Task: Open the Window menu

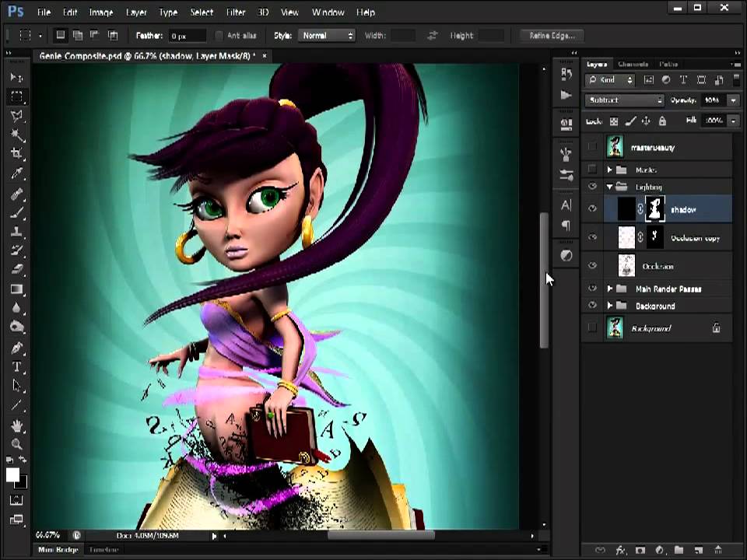Action: pos(328,12)
